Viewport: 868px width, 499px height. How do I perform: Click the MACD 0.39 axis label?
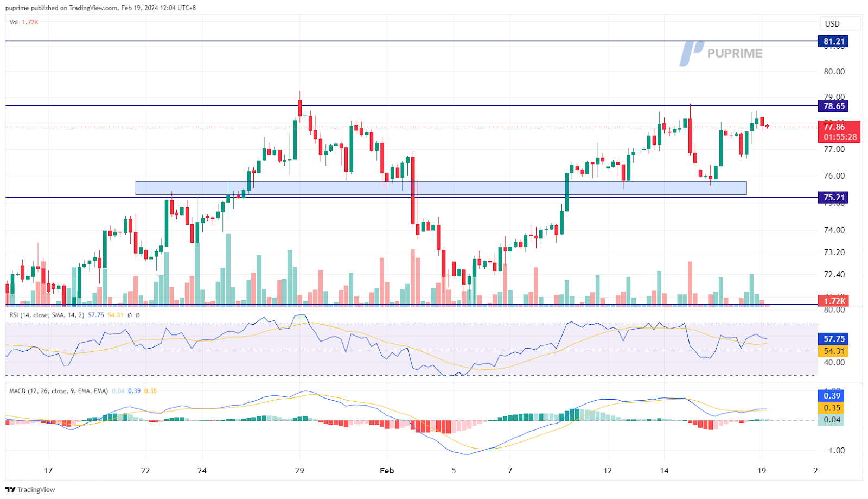tap(831, 395)
